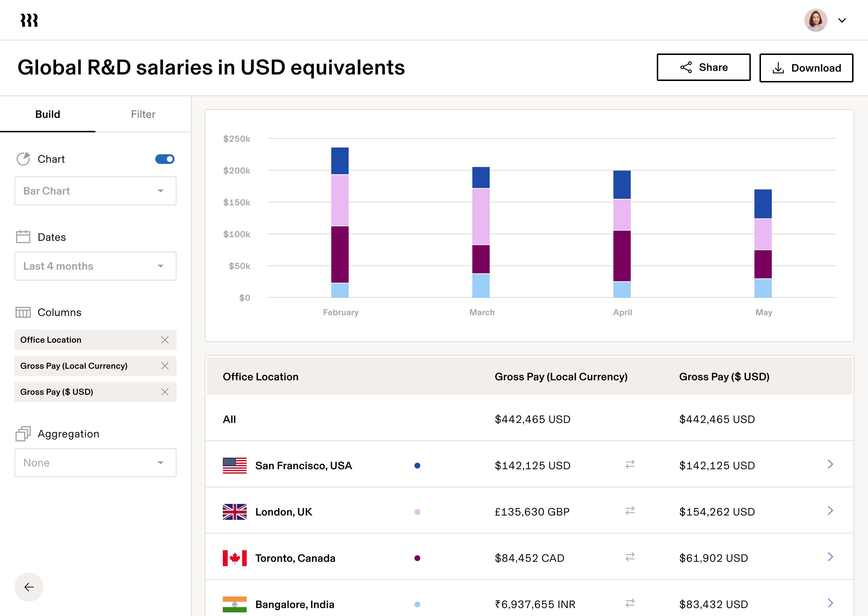This screenshot has width=868, height=616.
Task: Open the Aggregation dropdown set to None
Action: click(95, 462)
